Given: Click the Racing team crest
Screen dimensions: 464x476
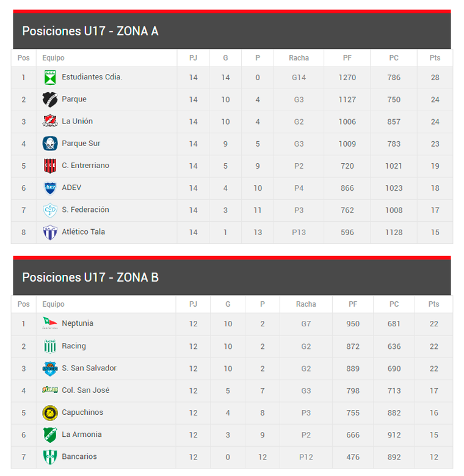Looking at the screenshot, I should tap(50, 346).
